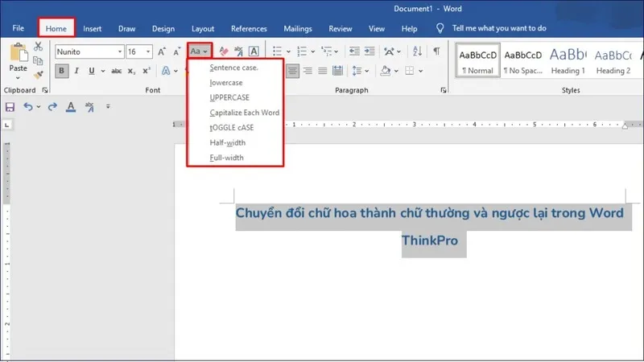Screen dimensions: 644x362
Task: Toggle Bold formatting
Action: 62,71
